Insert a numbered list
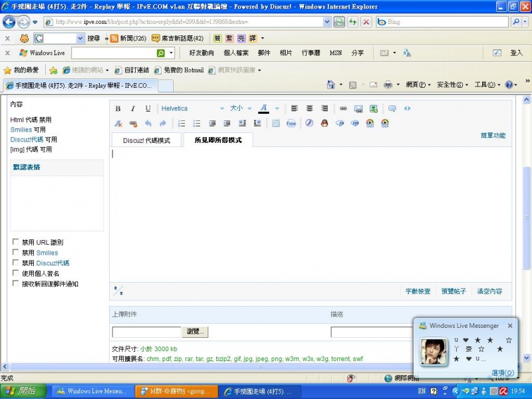 point(182,123)
